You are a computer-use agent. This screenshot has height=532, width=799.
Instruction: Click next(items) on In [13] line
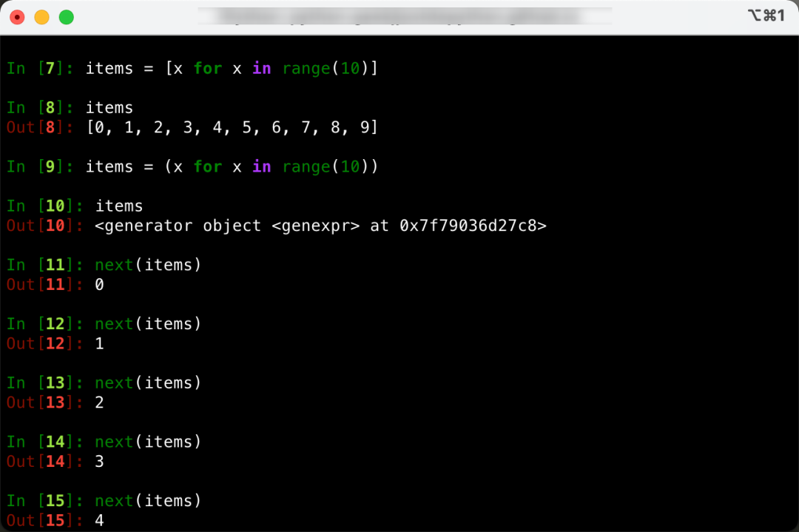tap(148, 383)
